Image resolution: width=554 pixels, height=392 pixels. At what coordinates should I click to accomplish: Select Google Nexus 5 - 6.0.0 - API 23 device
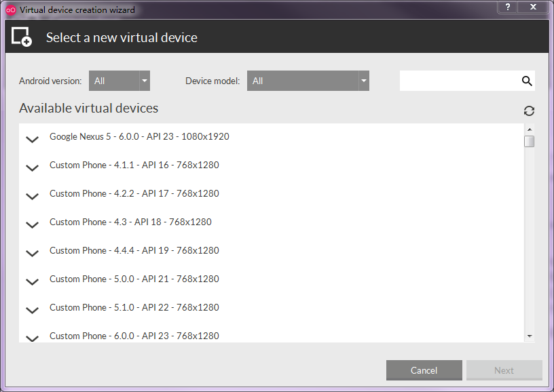[139, 136]
